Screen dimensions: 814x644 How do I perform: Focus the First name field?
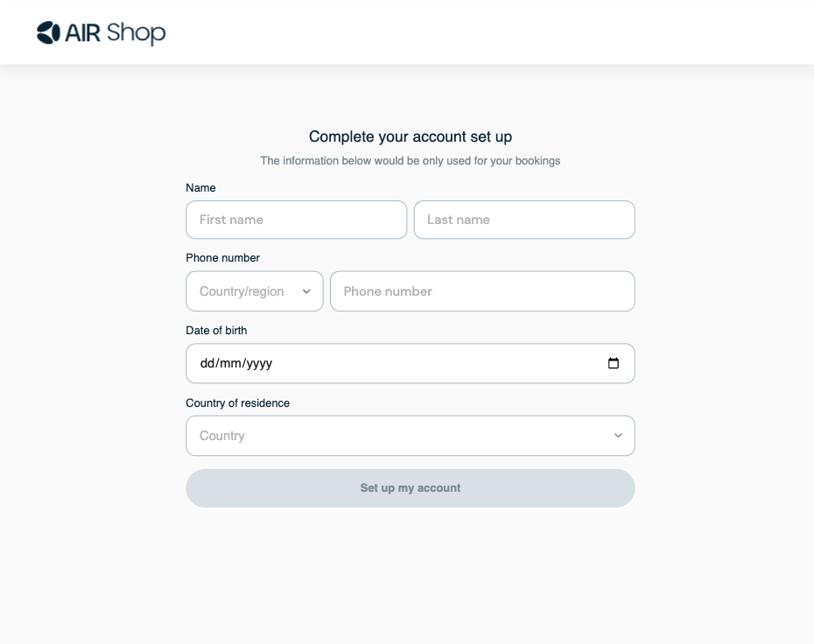(x=296, y=220)
